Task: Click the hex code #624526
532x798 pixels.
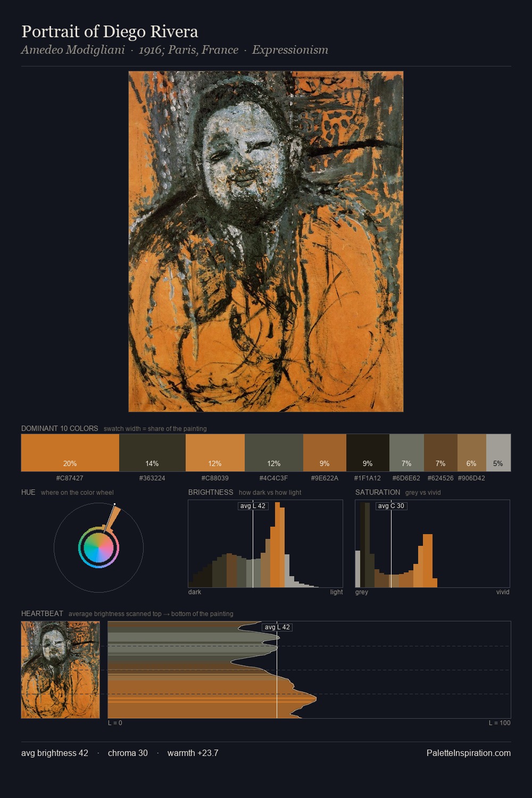Action: tap(440, 478)
